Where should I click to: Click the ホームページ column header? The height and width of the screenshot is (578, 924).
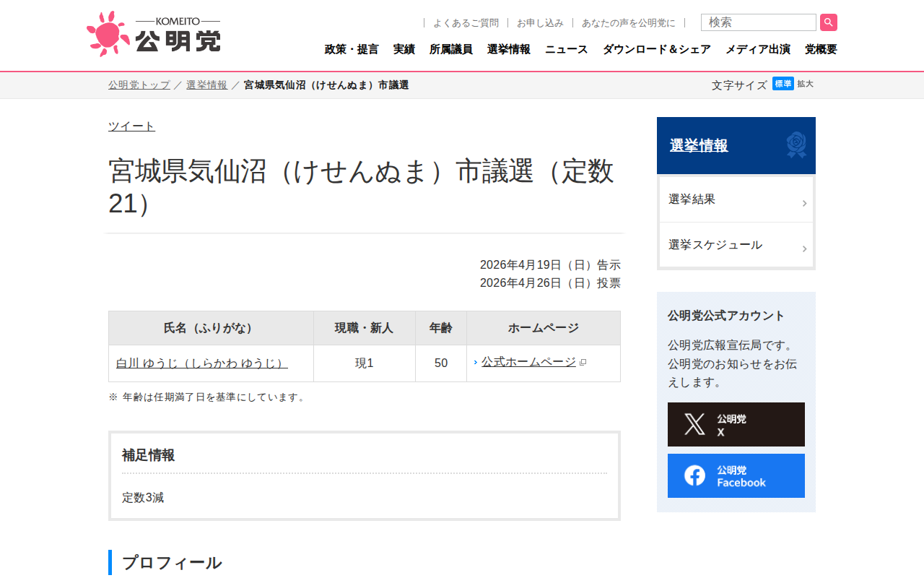[544, 328]
